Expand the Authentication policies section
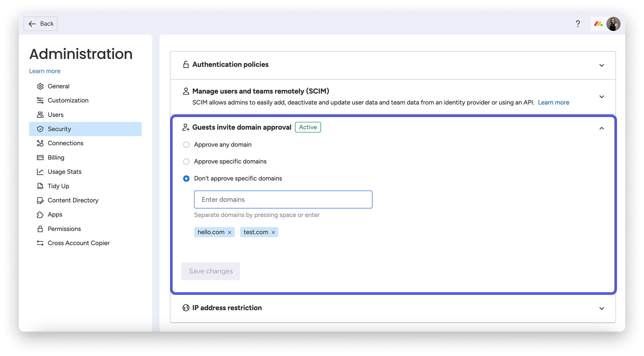Viewport: 644px width, 356px height. click(602, 65)
